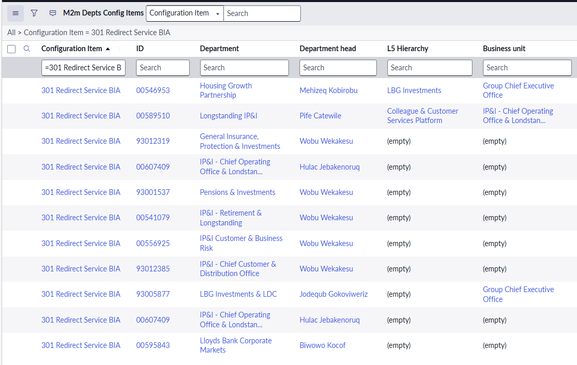Open record ID 00546953
The height and width of the screenshot is (365, 577).
point(153,91)
